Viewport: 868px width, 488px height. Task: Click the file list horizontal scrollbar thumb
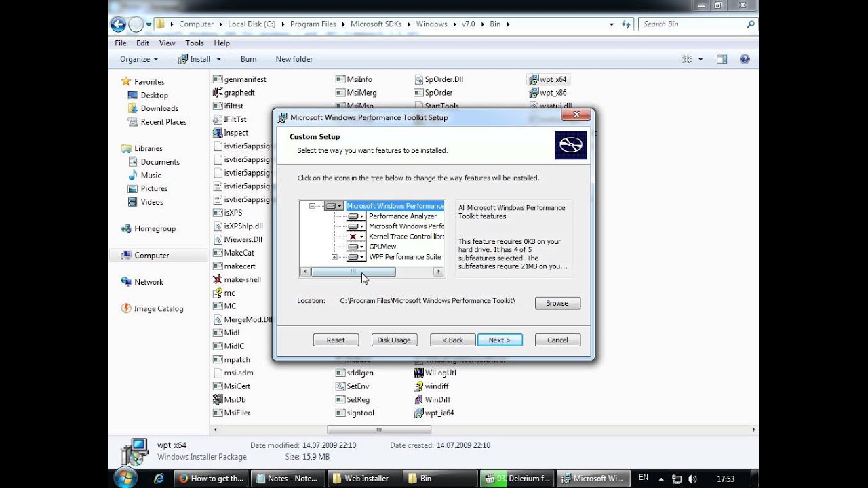click(379, 430)
